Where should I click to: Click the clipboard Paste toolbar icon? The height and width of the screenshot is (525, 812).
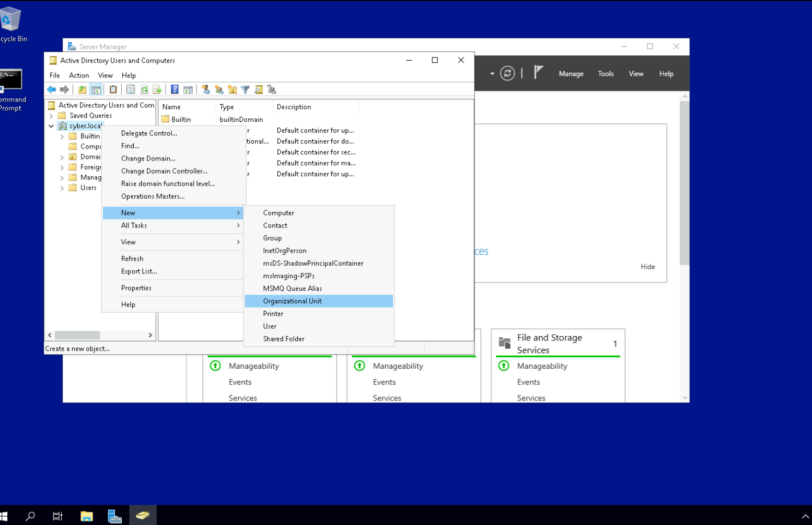[113, 89]
